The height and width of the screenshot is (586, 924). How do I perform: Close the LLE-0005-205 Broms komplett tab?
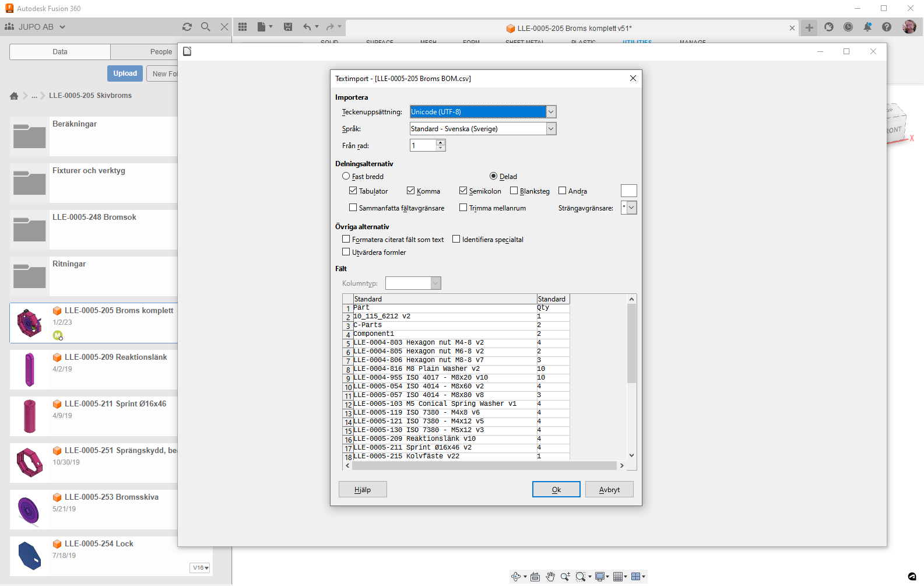click(792, 28)
